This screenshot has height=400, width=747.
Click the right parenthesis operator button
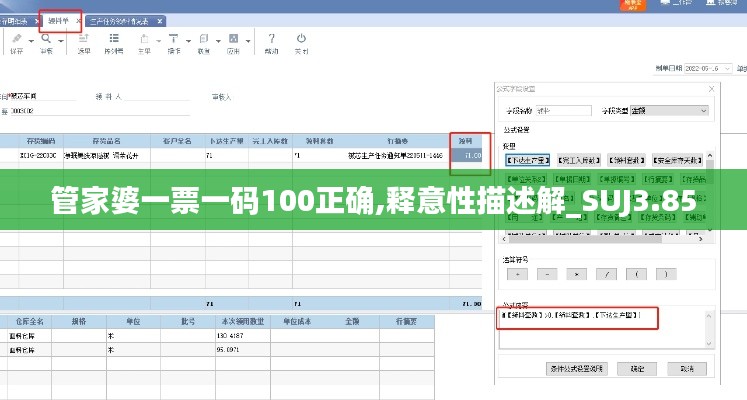pyautogui.click(x=666, y=274)
